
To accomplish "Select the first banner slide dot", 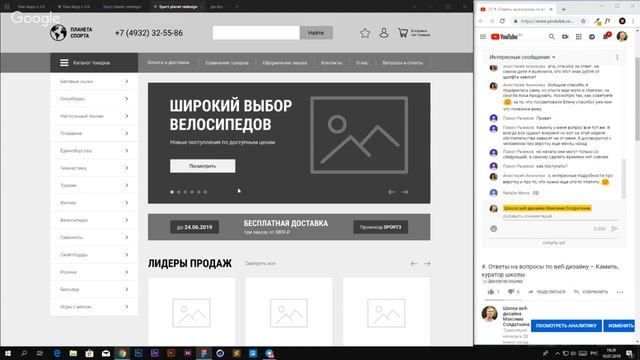I will (172, 192).
